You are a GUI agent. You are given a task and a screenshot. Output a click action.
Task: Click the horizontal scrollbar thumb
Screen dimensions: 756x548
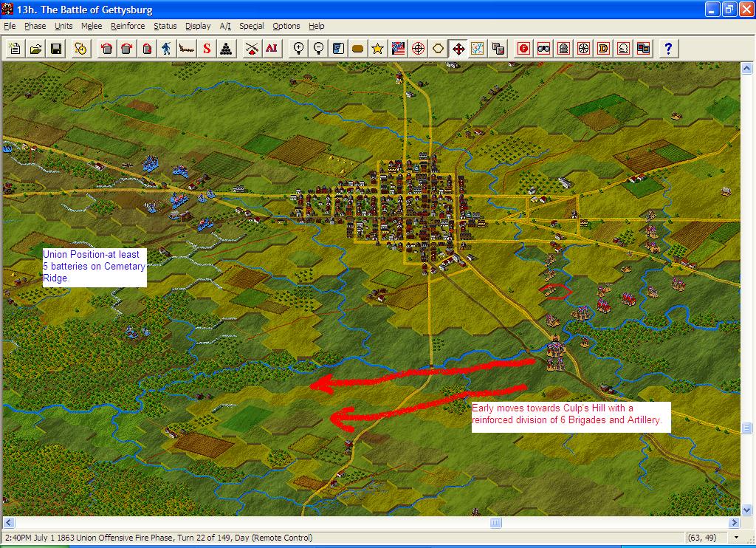pyautogui.click(x=495, y=522)
